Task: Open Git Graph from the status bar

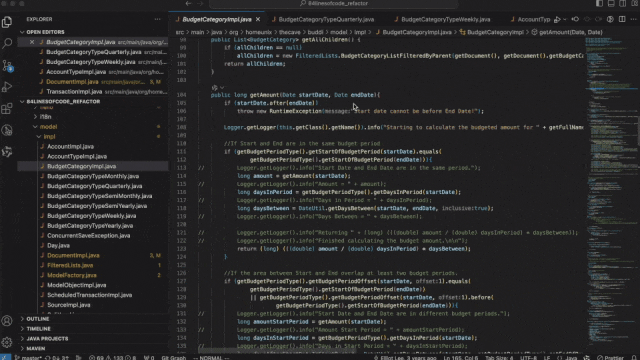Action: pos(173,358)
